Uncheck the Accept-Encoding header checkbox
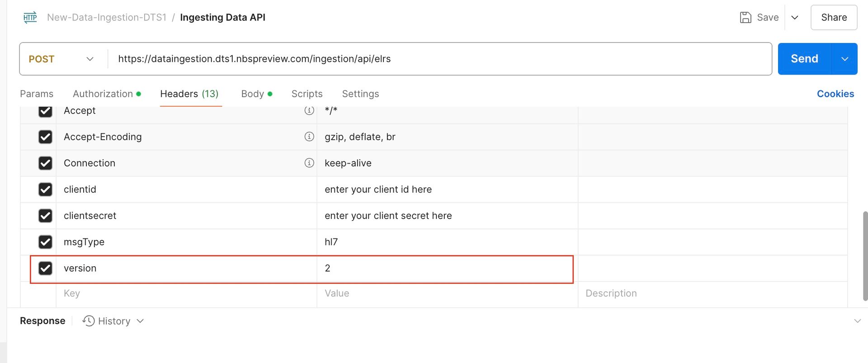Viewport: 868px width, 363px height. click(45, 137)
